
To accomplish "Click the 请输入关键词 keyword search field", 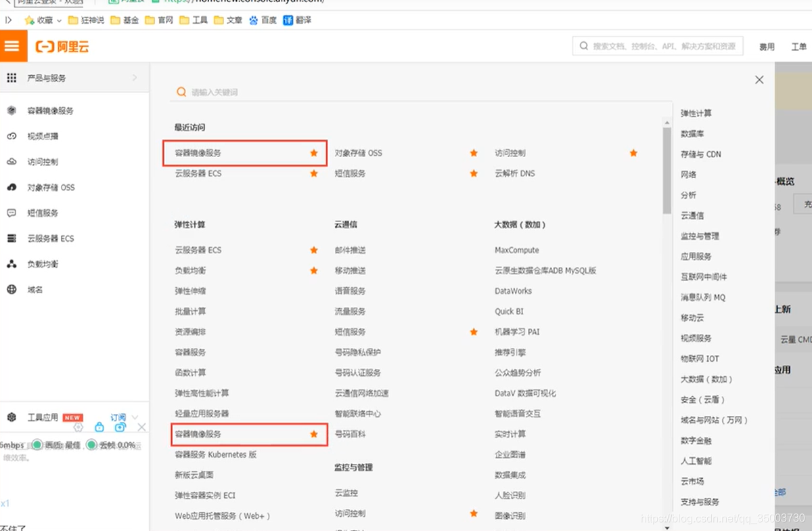I will click(421, 92).
